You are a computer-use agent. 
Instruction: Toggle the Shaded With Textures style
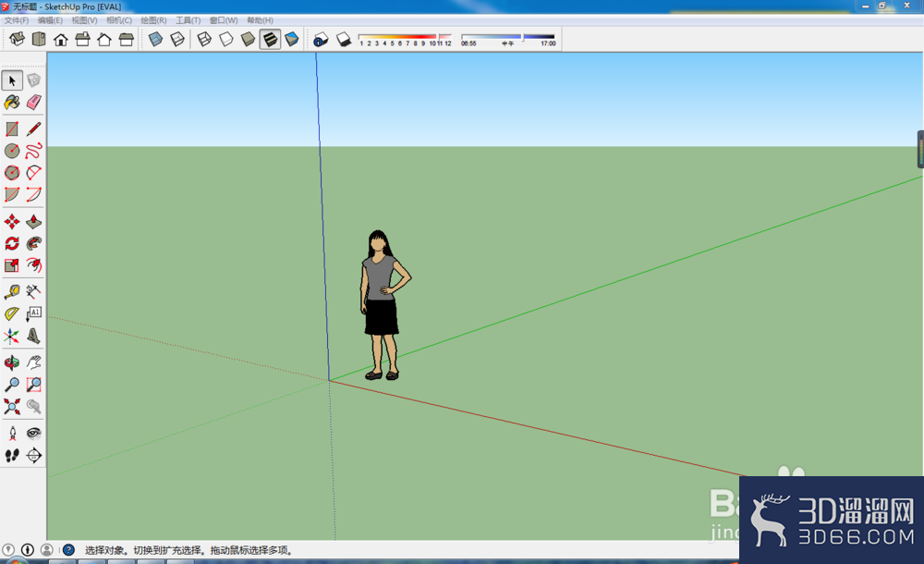[270, 40]
